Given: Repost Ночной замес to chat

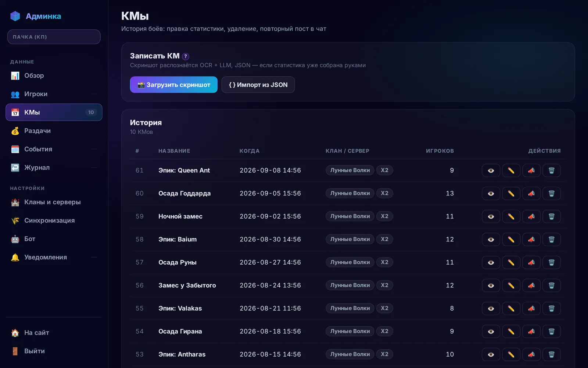Looking at the screenshot, I should (x=531, y=216).
